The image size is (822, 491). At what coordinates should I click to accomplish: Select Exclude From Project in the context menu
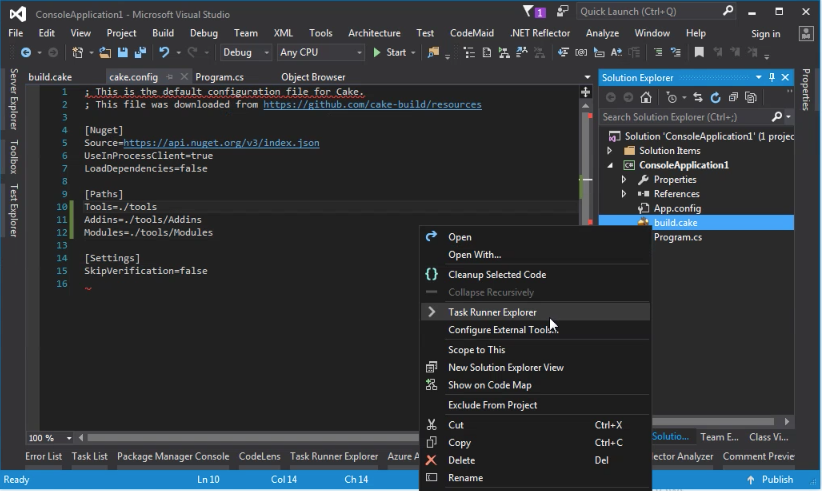[535, 405]
